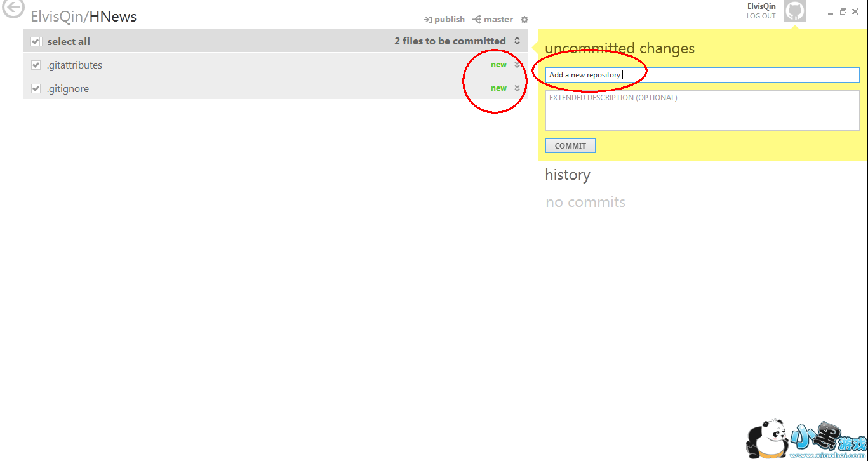This screenshot has width=868, height=461.
Task: Click the GitHub Octocat avatar icon
Action: click(795, 11)
